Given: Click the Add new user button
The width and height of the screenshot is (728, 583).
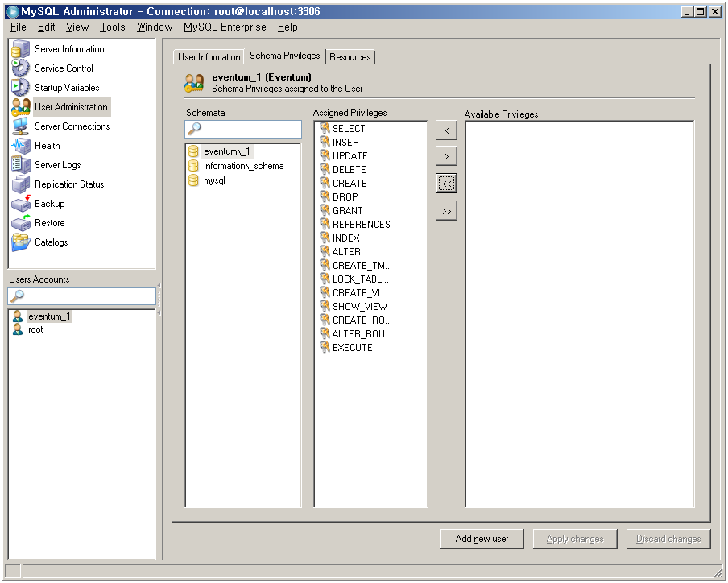Looking at the screenshot, I should point(482,539).
